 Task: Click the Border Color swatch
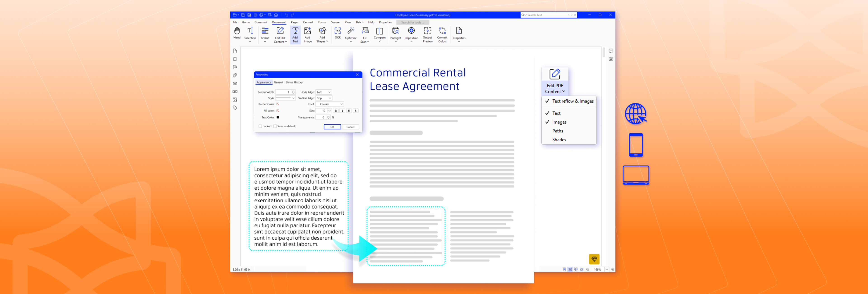point(278,104)
